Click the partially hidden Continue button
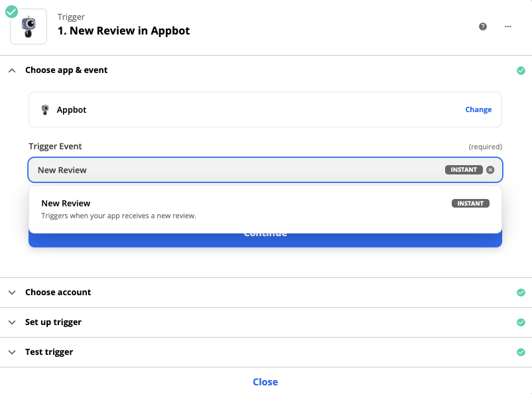This screenshot has width=532, height=394. (265, 240)
